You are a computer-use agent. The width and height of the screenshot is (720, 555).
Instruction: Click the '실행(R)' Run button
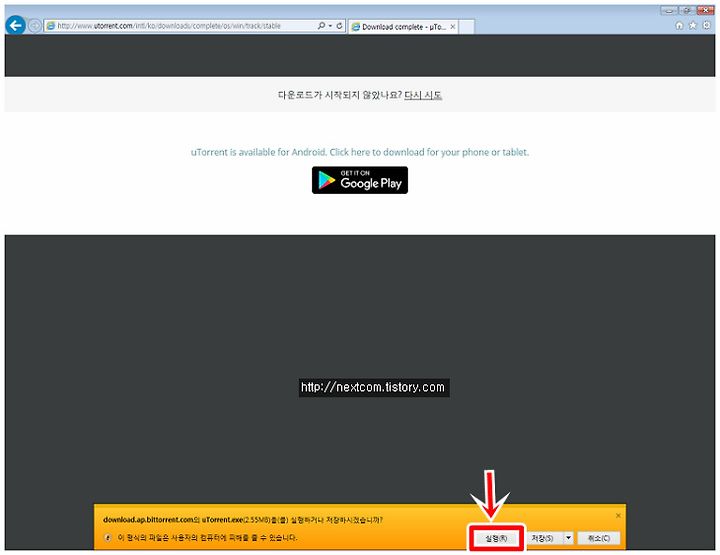coord(496,538)
